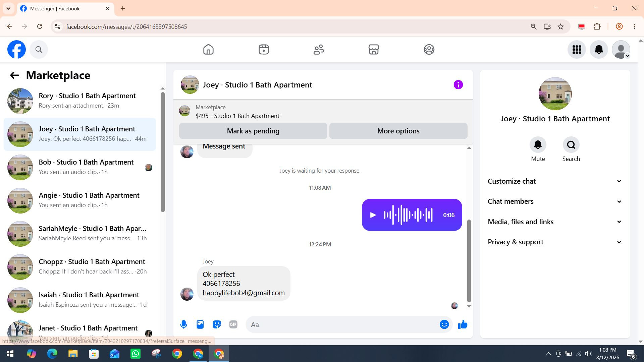This screenshot has width=644, height=362.
Task: Open WhatsApp from the taskbar
Action: click(x=136, y=354)
